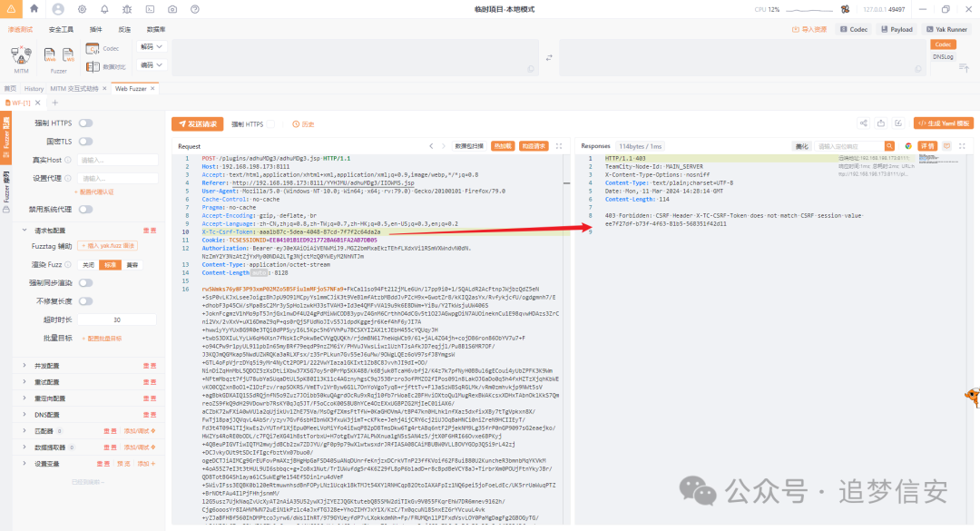Open the 解码 decode dropdown
The width and height of the screenshot is (980, 531).
(x=152, y=45)
